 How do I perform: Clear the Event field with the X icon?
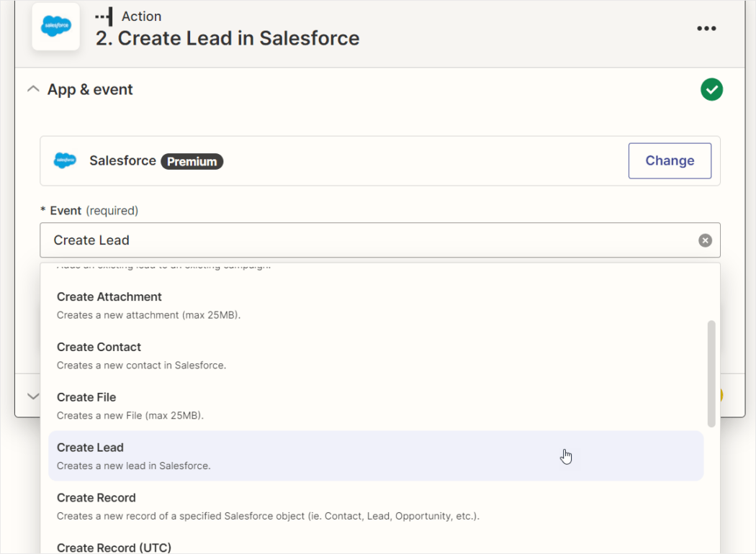tap(705, 240)
